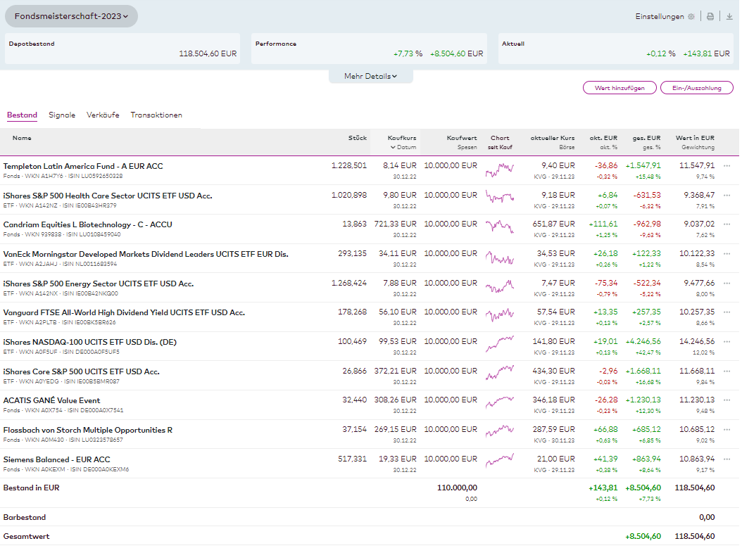Open three-dot menu for Siemens Balanced row
Image resolution: width=742 pixels, height=560 pixels.
pyautogui.click(x=727, y=459)
